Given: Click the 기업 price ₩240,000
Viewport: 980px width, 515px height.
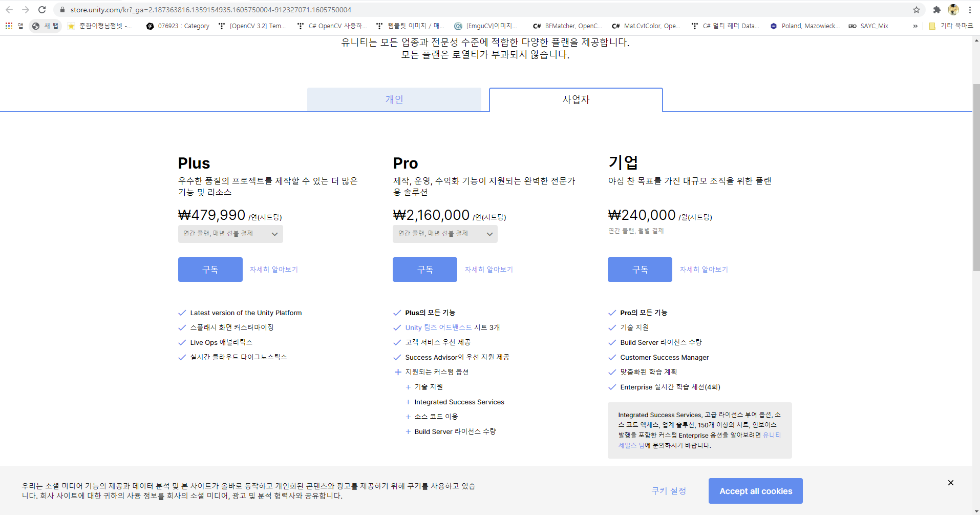Looking at the screenshot, I should 642,215.
